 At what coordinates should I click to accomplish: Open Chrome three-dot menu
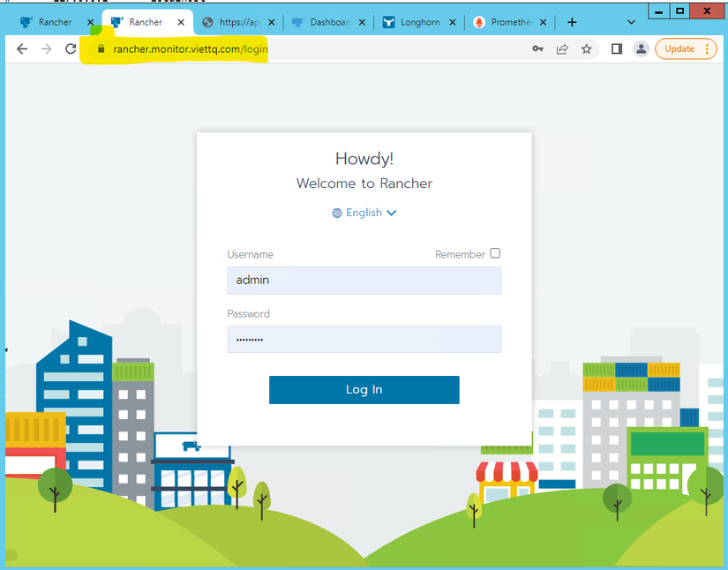(x=707, y=49)
